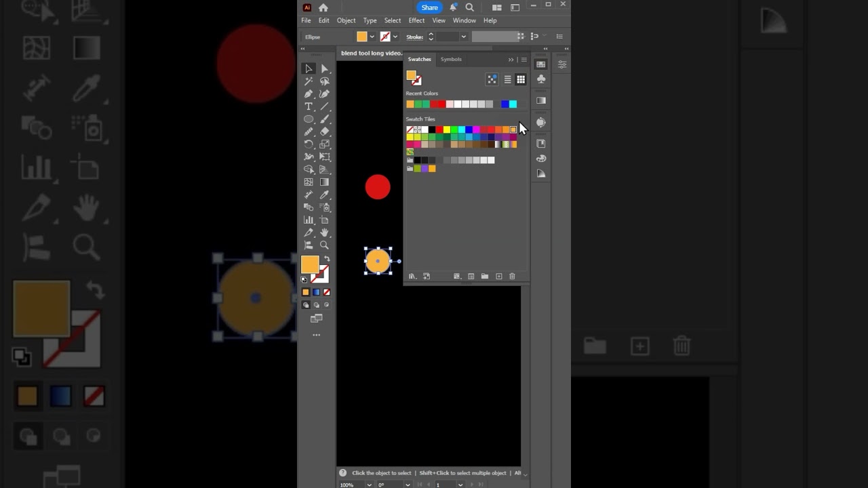The image size is (868, 488).
Task: Switch swatches to list view
Action: coord(507,80)
